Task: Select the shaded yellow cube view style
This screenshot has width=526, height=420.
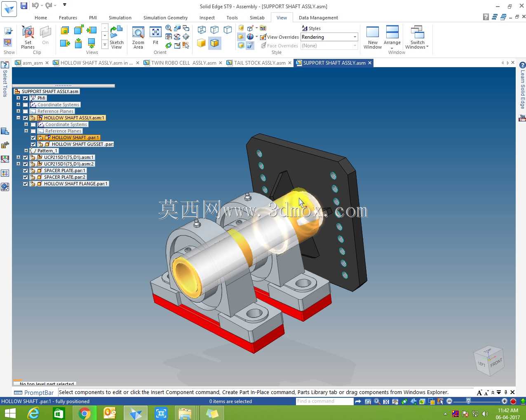Action: coord(201,43)
